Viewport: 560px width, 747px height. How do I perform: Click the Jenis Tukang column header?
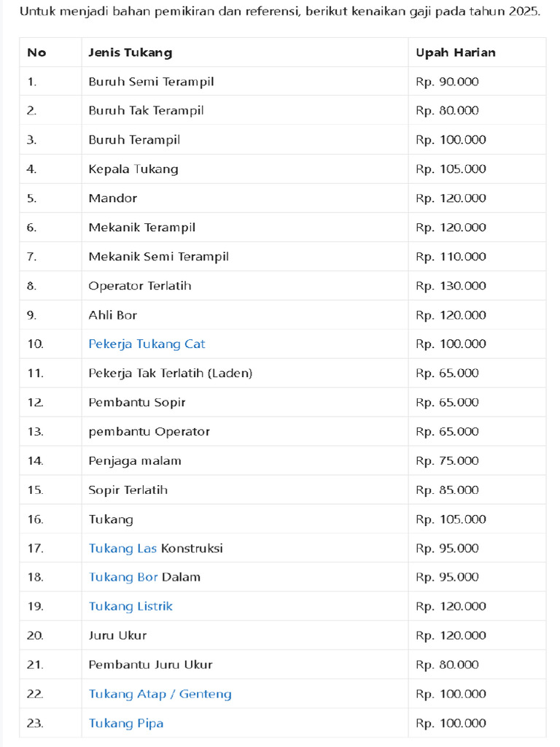[x=131, y=53]
